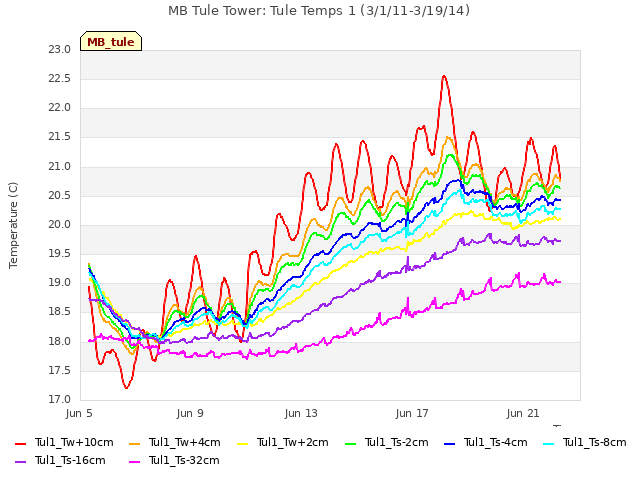Viewport: 640px width, 480px height.
Task: Click the 18.0 y-axis tick label
Action: pyautogui.click(x=60, y=342)
